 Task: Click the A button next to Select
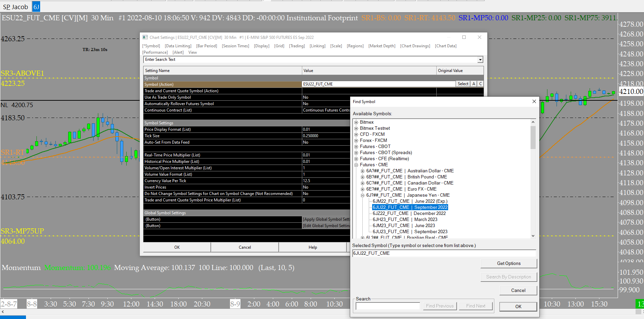[x=474, y=84]
